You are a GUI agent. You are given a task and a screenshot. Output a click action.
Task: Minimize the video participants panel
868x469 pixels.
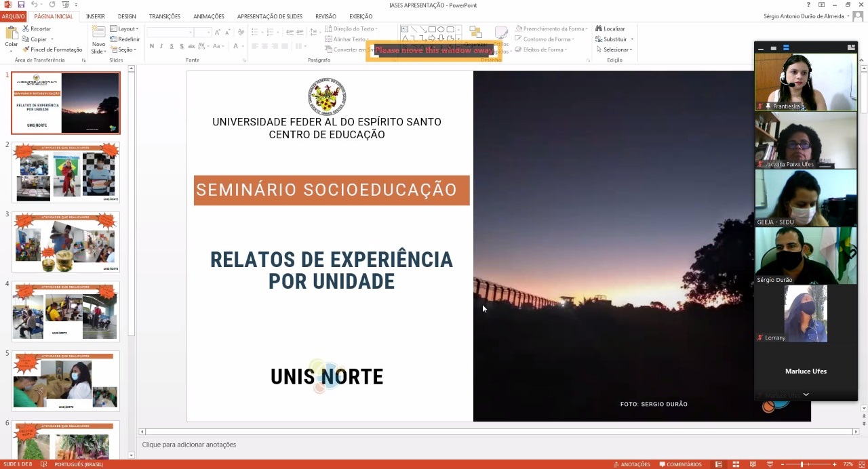[x=761, y=48]
